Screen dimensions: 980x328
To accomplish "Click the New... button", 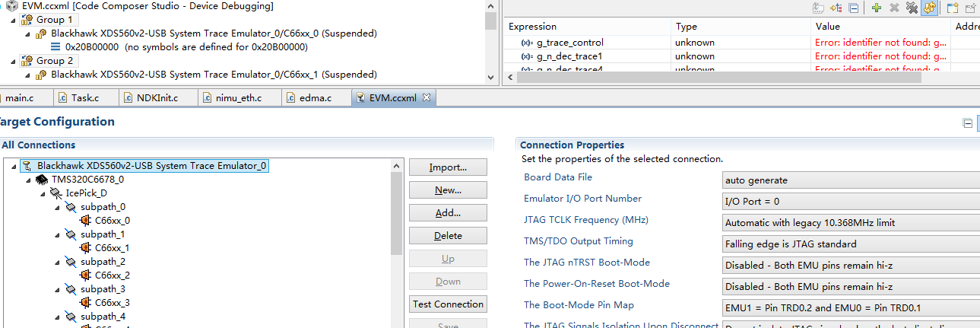I will (448, 190).
